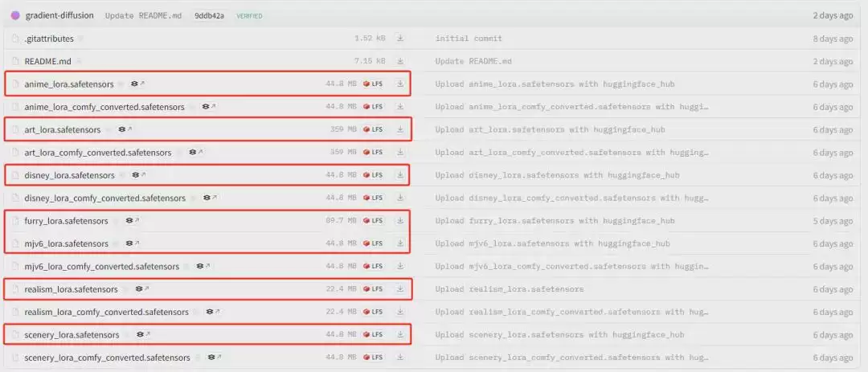Open the scenery_lora.safetensors file
Image resolution: width=868 pixels, height=372 pixels.
[x=72, y=335]
